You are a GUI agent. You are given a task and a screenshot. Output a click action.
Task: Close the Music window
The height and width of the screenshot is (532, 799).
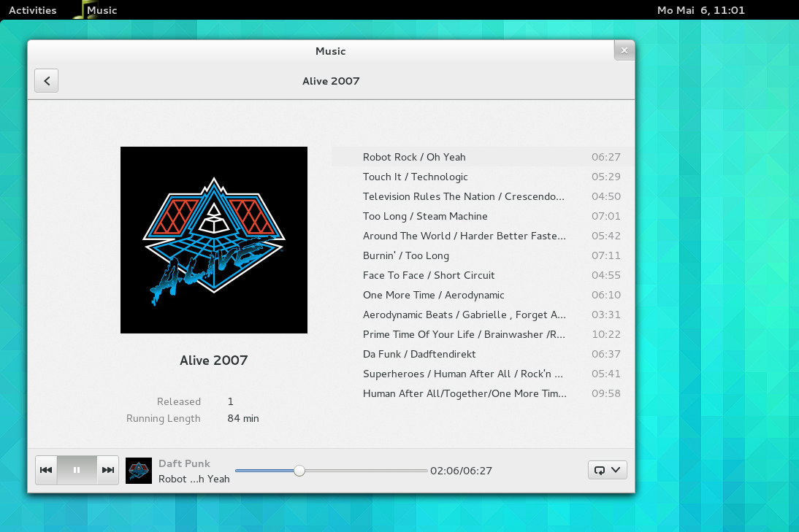tap(624, 50)
